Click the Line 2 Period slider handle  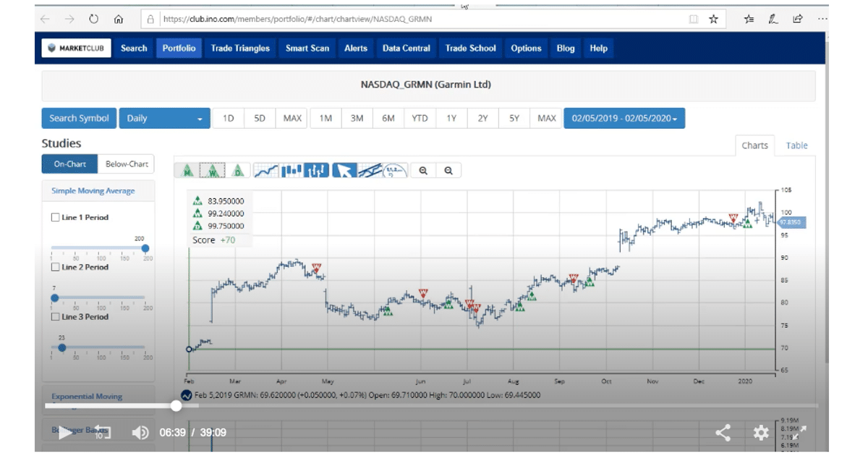[54, 297]
